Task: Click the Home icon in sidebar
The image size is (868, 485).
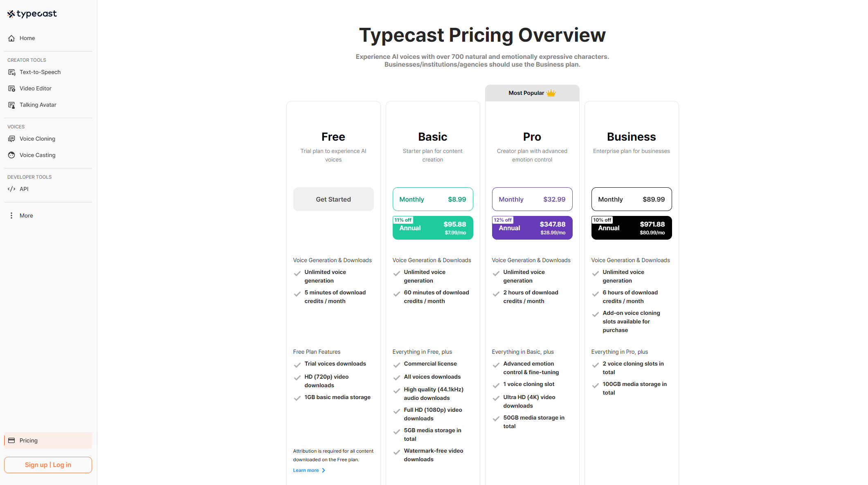Action: [11, 38]
